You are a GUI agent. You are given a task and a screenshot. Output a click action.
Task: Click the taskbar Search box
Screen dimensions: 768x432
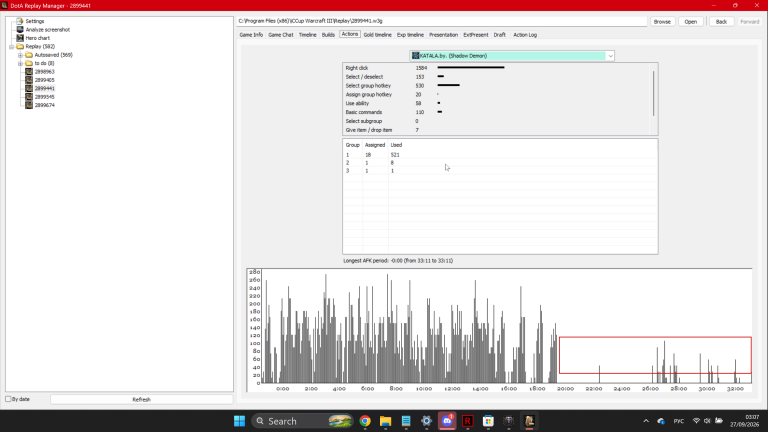(x=303, y=421)
